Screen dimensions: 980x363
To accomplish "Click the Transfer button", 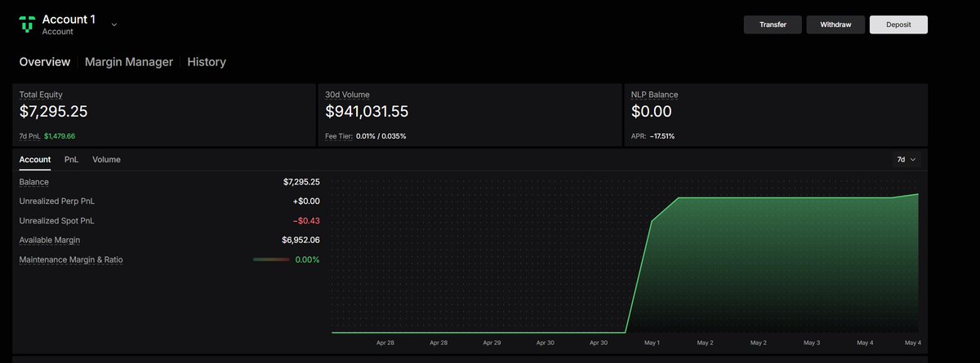I will [x=773, y=24].
